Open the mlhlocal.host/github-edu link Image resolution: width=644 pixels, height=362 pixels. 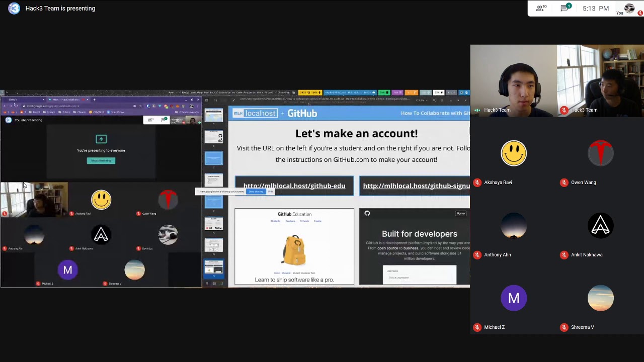point(294,186)
